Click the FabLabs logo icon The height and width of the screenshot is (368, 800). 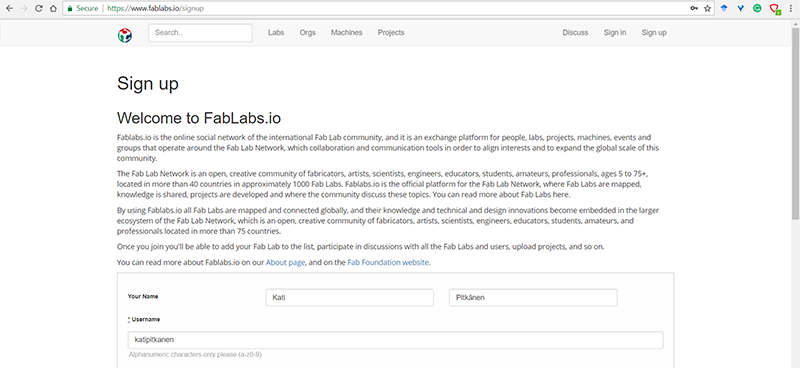(x=124, y=35)
